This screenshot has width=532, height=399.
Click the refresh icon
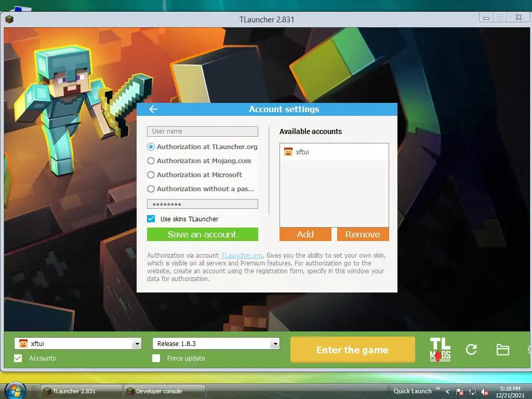(471, 350)
